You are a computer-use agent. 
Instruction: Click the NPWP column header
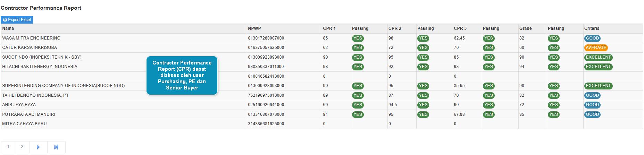pyautogui.click(x=254, y=28)
